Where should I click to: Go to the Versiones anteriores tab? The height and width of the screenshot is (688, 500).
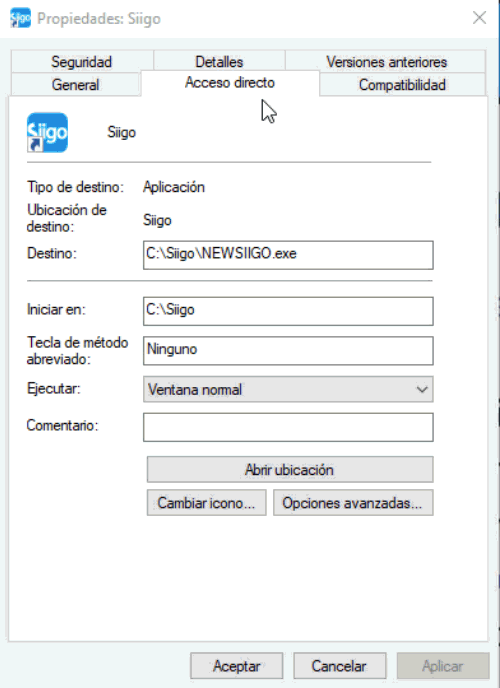coord(386,61)
